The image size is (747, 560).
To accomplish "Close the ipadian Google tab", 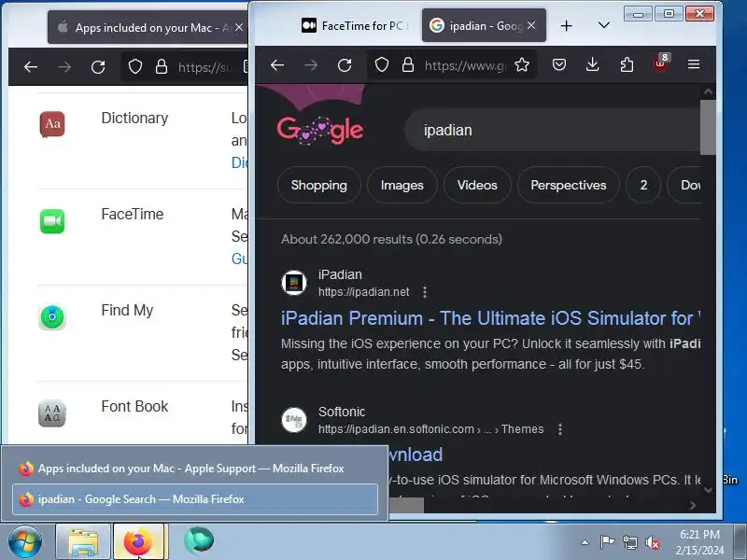I will pyautogui.click(x=531, y=25).
